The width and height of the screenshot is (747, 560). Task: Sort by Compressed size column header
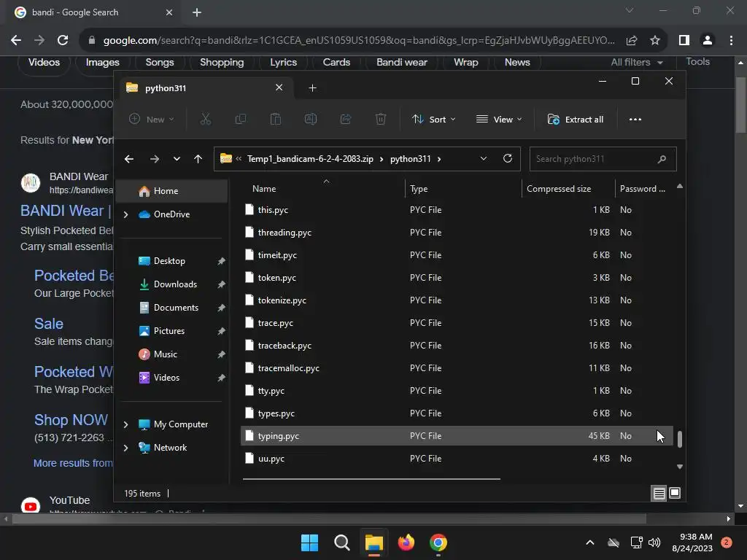tap(558, 189)
